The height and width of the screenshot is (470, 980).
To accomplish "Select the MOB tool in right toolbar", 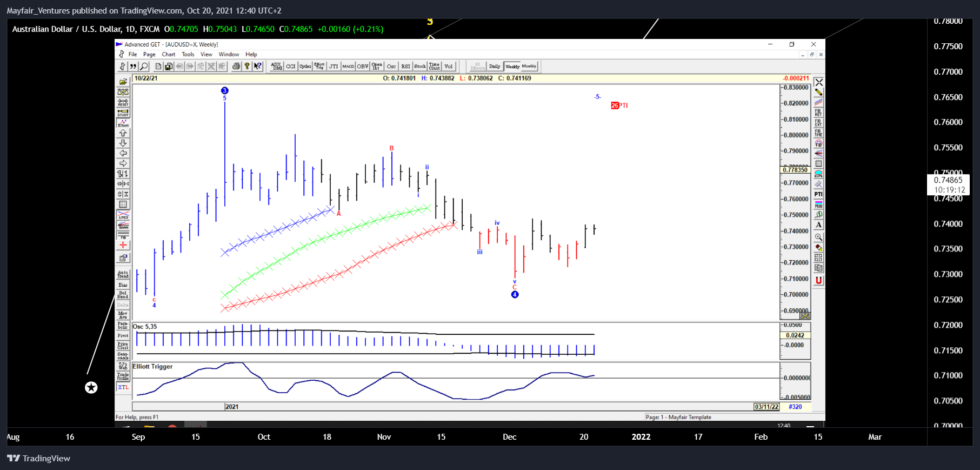I will 818,204.
